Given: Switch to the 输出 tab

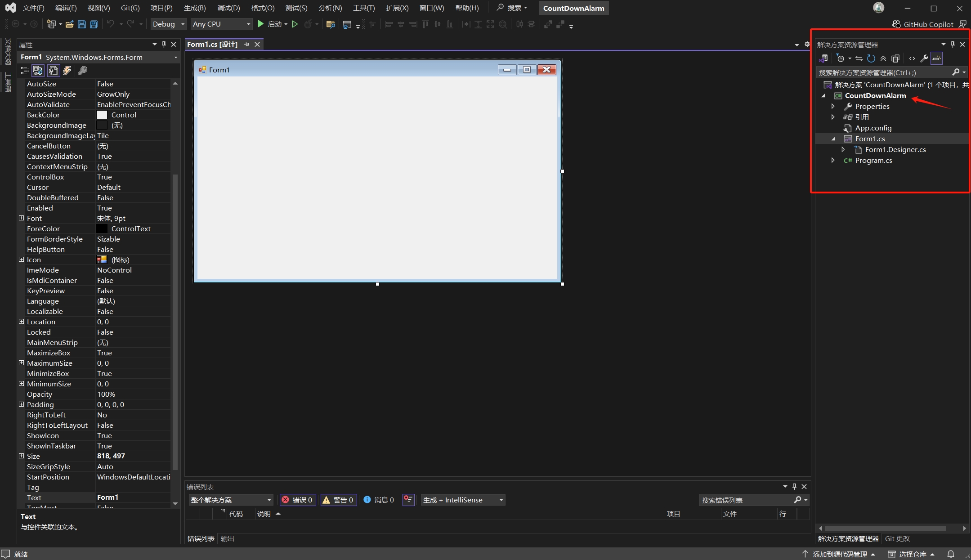Looking at the screenshot, I should (x=227, y=539).
